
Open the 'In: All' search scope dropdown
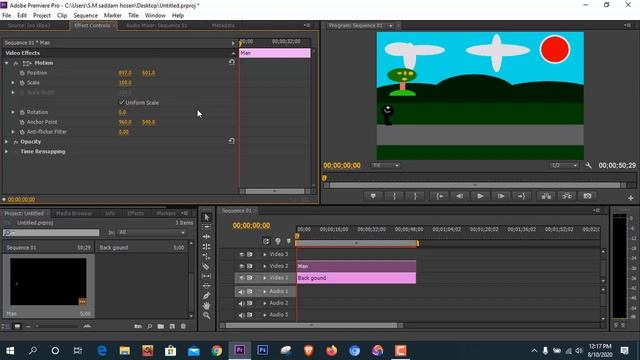click(151, 232)
